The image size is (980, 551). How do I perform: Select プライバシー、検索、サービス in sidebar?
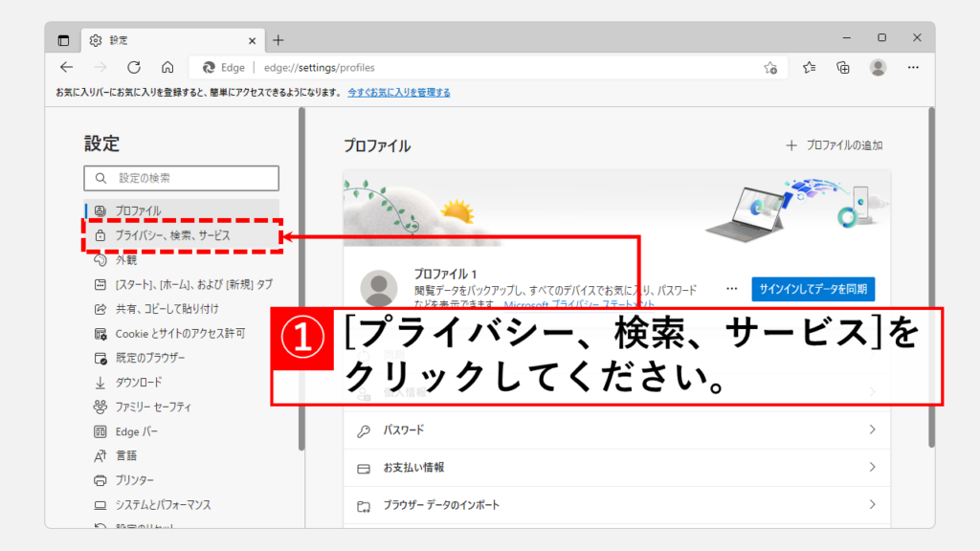click(x=172, y=234)
